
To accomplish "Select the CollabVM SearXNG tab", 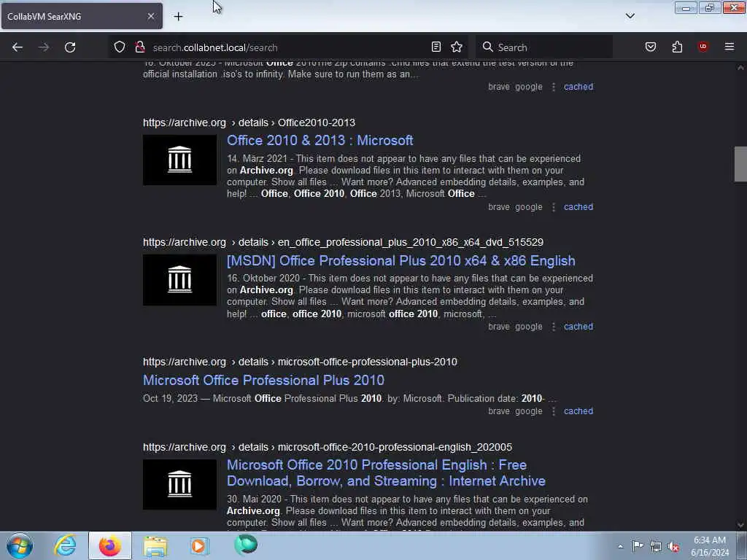I will (82, 16).
